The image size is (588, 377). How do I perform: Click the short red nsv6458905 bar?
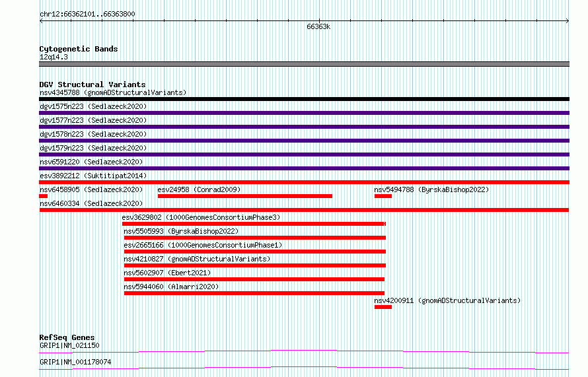tap(44, 196)
